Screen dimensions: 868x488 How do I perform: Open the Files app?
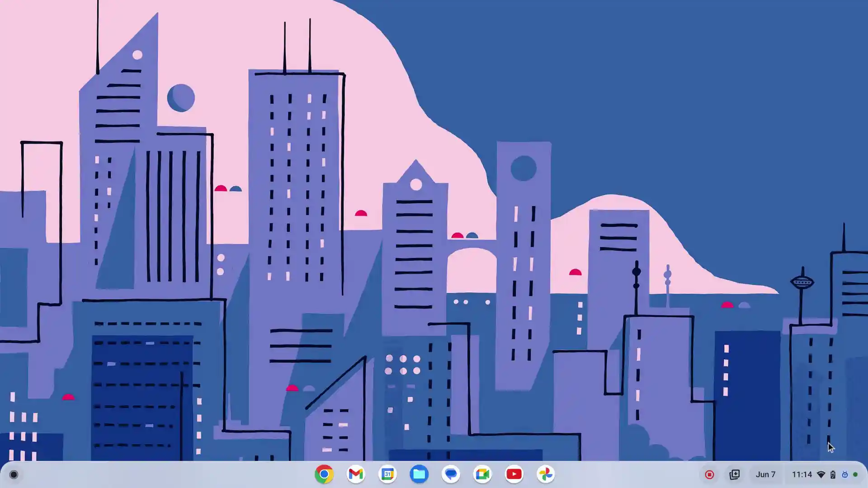coord(419,474)
